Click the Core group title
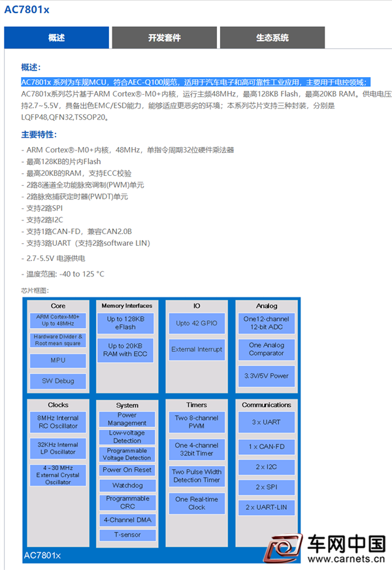392x570 pixels. [x=58, y=306]
